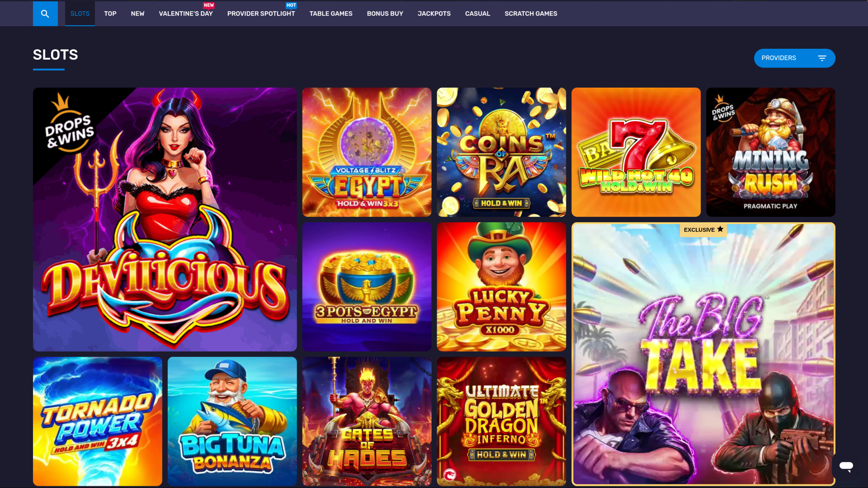The image size is (868, 488).
Task: Switch to the TOP games tab
Action: click(x=110, y=14)
